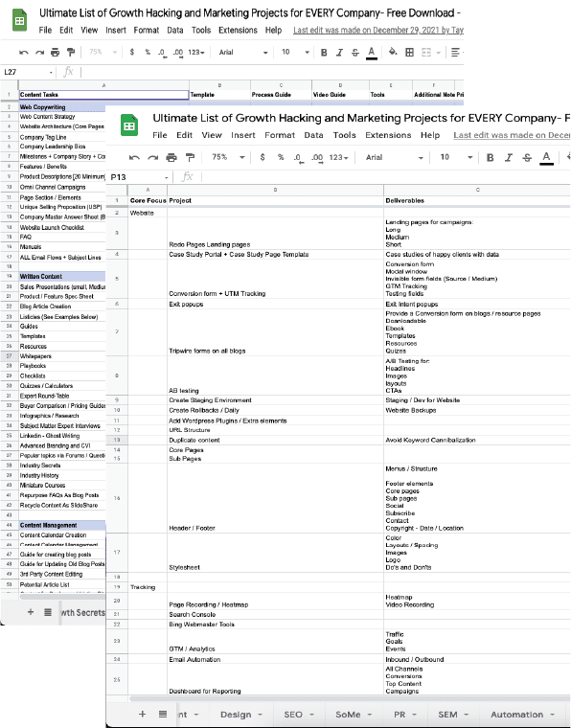Decrease decimal places in front window
This screenshot has height=728, width=571.
[x=299, y=158]
